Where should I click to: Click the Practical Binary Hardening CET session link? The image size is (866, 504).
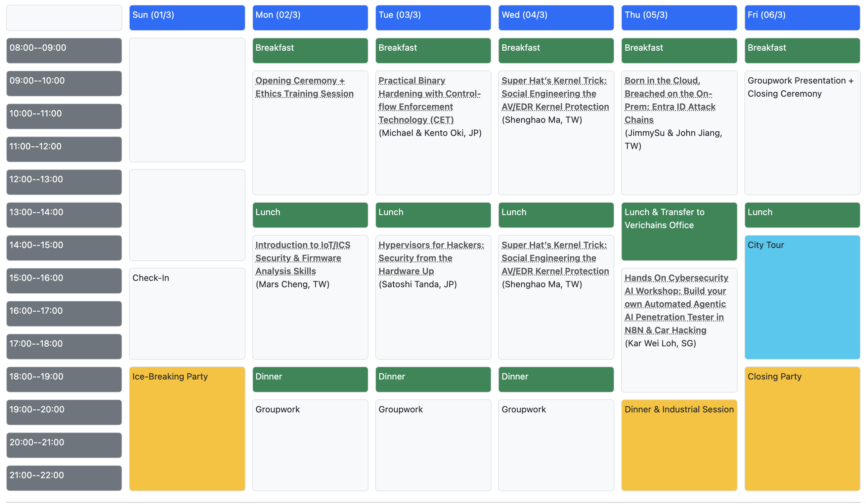[429, 100]
